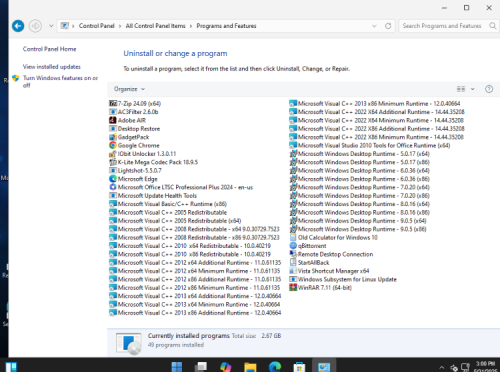Open Microsoft Store from the taskbar
Image resolution: width=500 pixels, height=372 pixels.
[299, 367]
